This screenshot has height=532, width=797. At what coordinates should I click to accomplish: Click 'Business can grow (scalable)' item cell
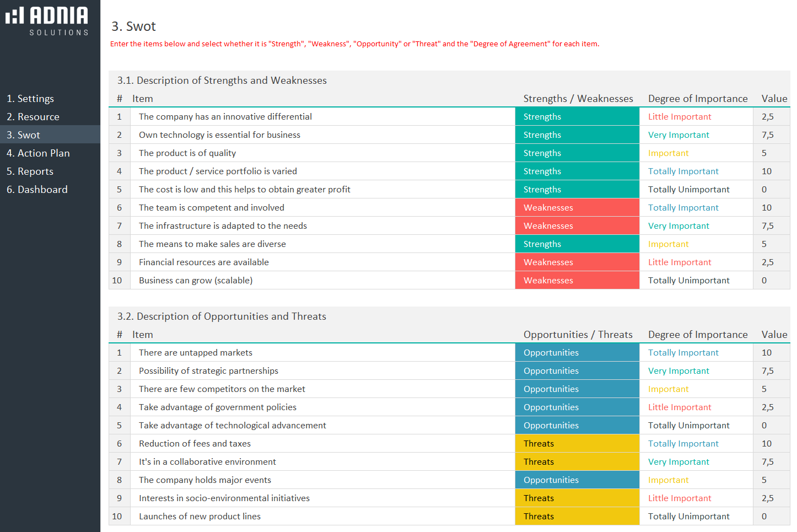[322, 281]
